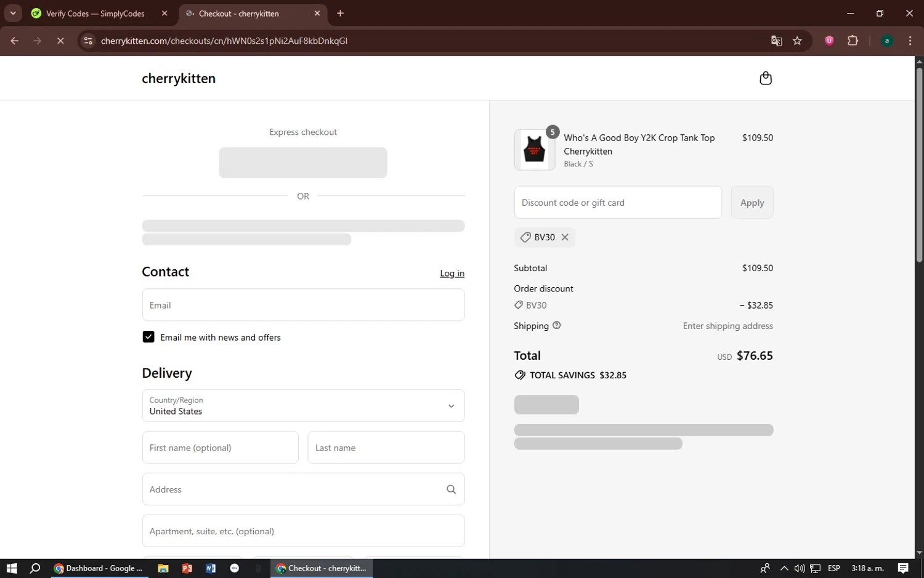Click the address search magnifier icon
Image resolution: width=924 pixels, height=578 pixels.
[451, 489]
